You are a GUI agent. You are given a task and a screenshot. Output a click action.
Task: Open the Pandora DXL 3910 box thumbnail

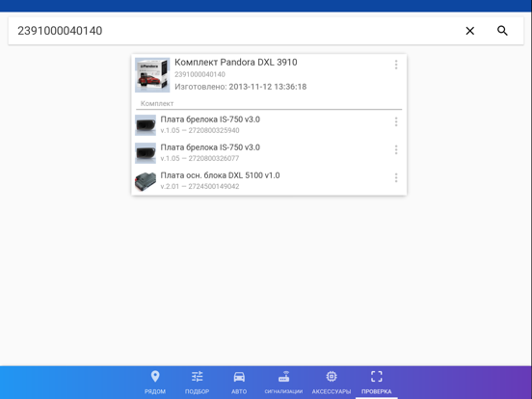pos(152,75)
